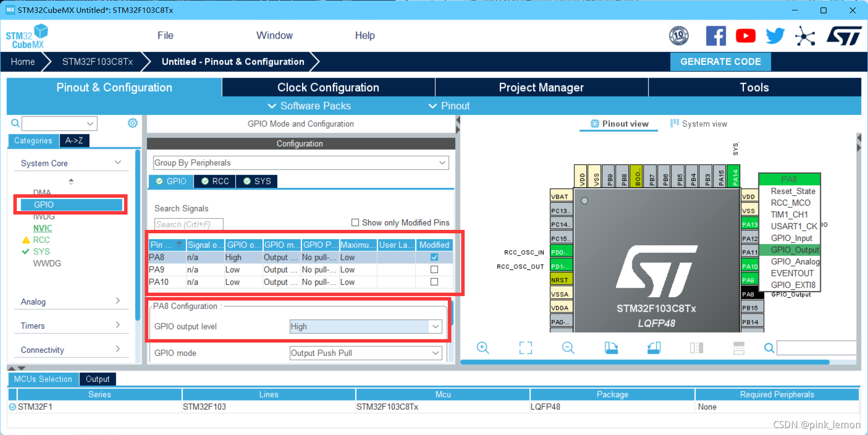
Task: Click the NRST pin on the chip
Action: click(x=561, y=280)
